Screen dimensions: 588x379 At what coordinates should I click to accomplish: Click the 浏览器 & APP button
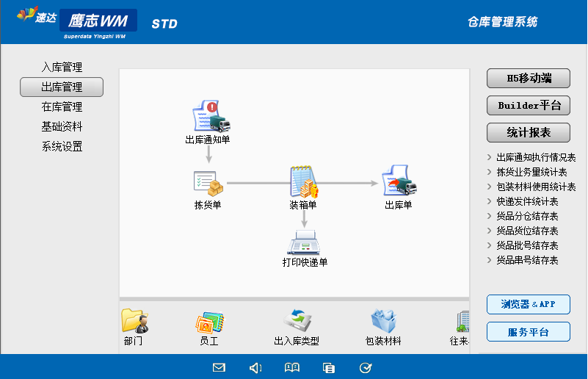pyautogui.click(x=529, y=304)
